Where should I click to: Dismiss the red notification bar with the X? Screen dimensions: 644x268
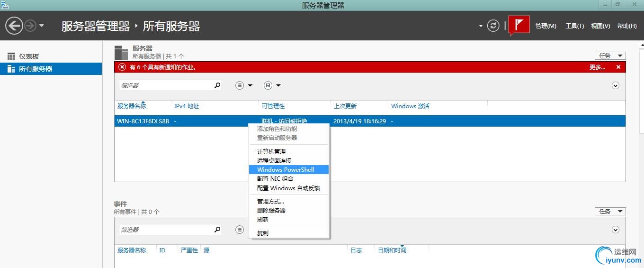pos(618,67)
